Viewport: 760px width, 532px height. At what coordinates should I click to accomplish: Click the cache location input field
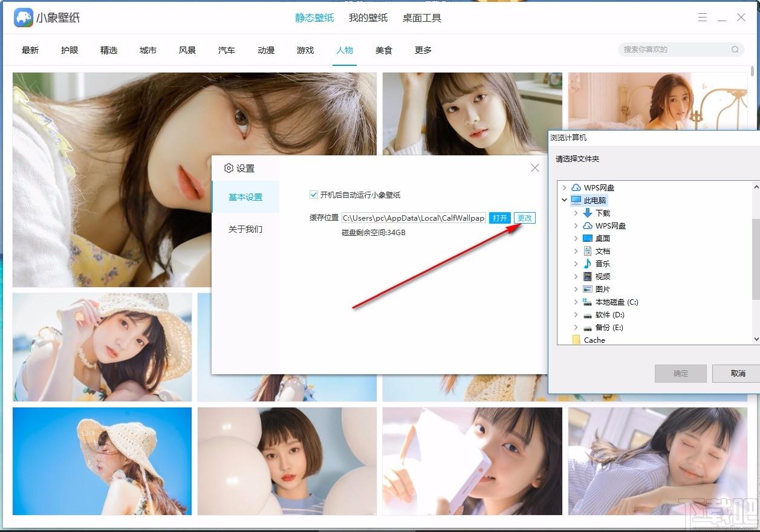click(413, 218)
